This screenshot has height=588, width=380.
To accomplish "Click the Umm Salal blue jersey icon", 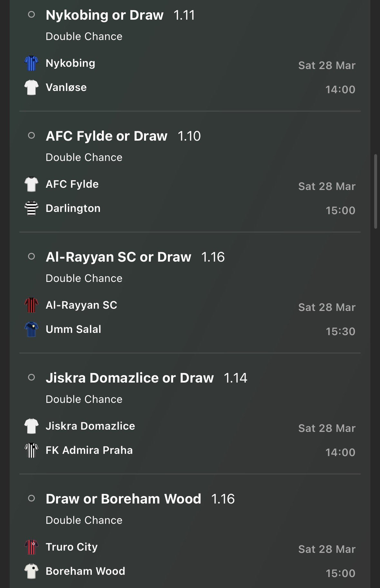I will pyautogui.click(x=32, y=329).
